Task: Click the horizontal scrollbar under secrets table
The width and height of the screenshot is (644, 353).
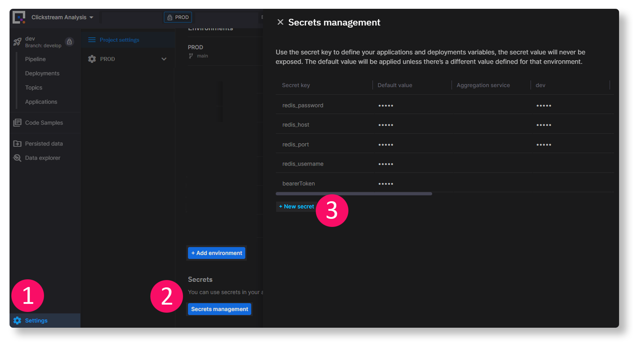Action: pos(354,194)
